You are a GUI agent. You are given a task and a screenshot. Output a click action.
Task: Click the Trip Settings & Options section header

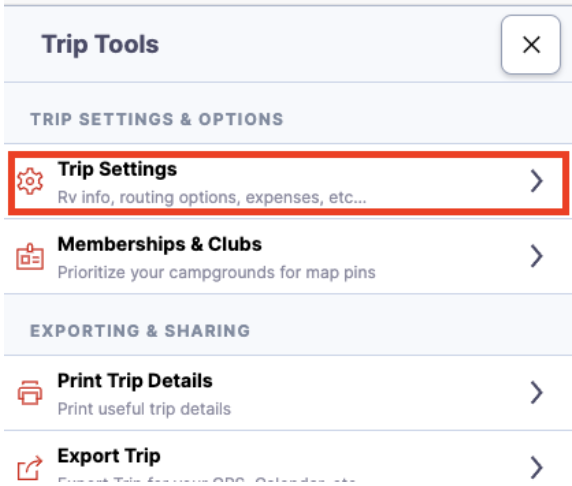pos(157,119)
